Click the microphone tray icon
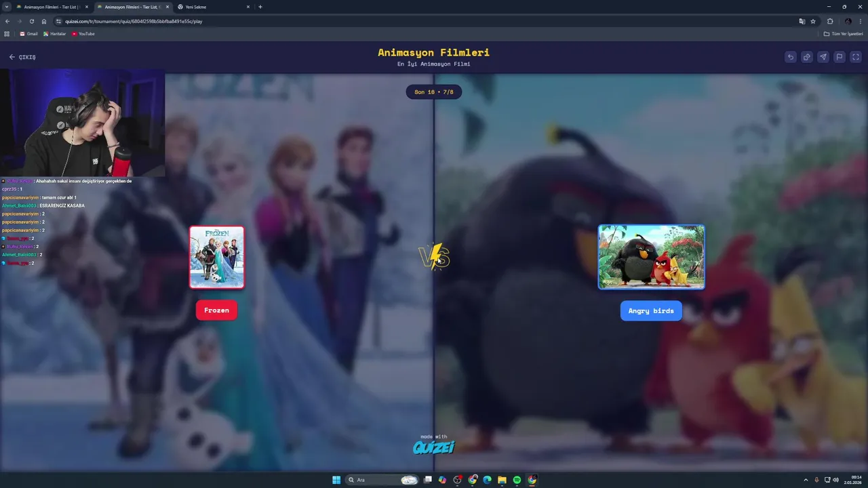Image resolution: width=868 pixels, height=488 pixels. click(x=816, y=480)
